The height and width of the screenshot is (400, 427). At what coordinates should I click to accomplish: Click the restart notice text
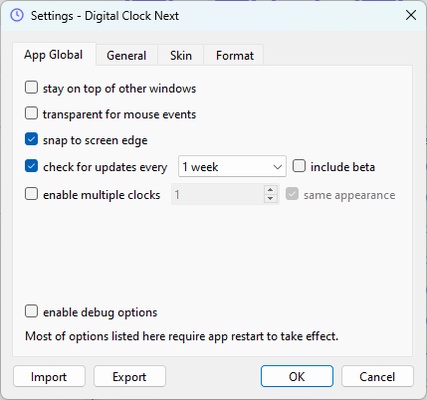pyautogui.click(x=182, y=336)
